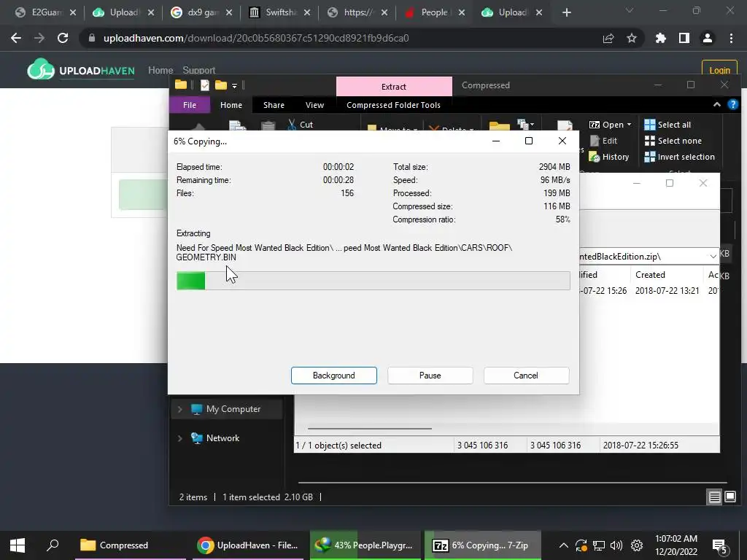
Task: Open quick access toolbar customize dropdown
Action: 234,86
